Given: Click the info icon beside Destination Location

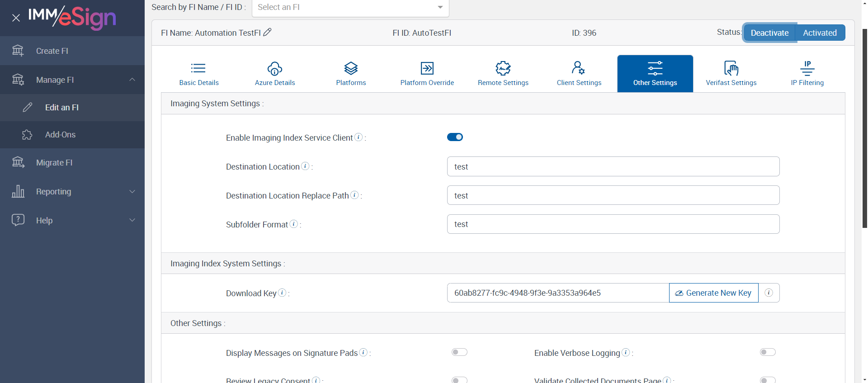Looking at the screenshot, I should 305,166.
